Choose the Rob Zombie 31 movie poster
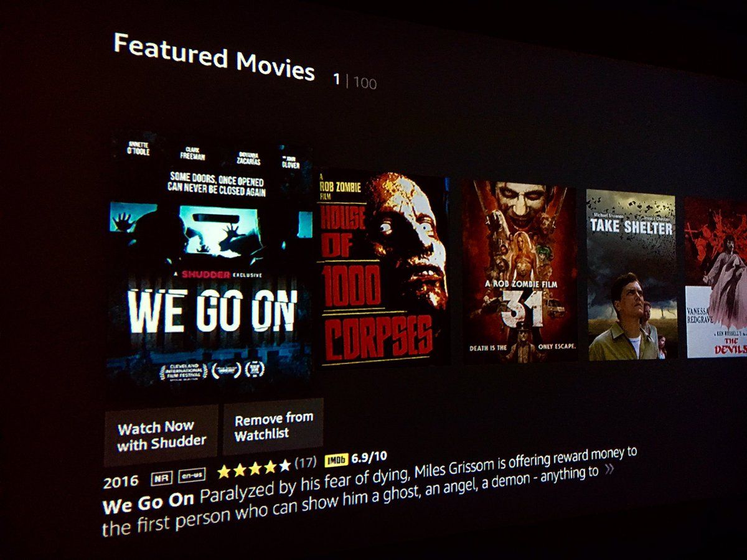The width and height of the screenshot is (747, 560). pos(520,271)
